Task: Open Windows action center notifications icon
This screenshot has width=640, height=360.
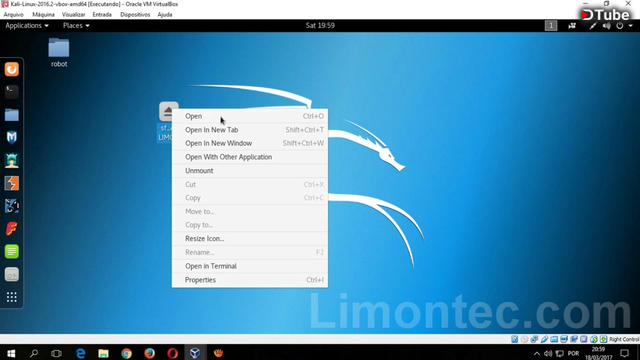Action: [624, 353]
